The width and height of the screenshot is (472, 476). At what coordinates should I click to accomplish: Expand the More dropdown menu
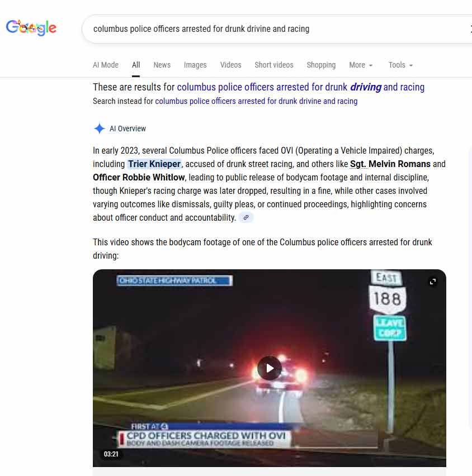(361, 65)
